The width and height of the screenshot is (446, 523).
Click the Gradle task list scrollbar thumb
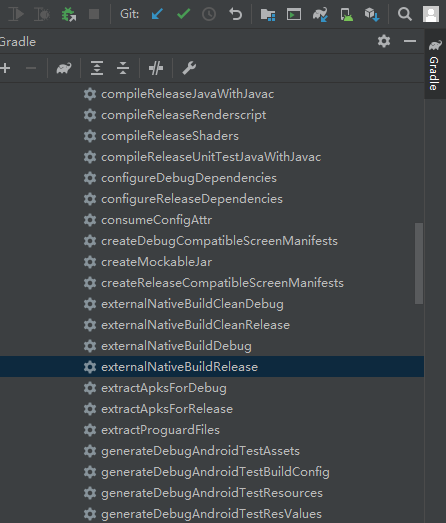point(419,264)
